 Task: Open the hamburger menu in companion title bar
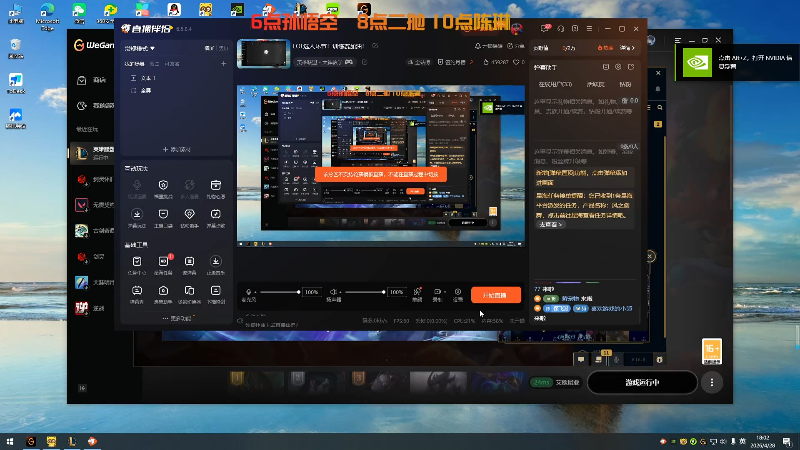coord(589,29)
